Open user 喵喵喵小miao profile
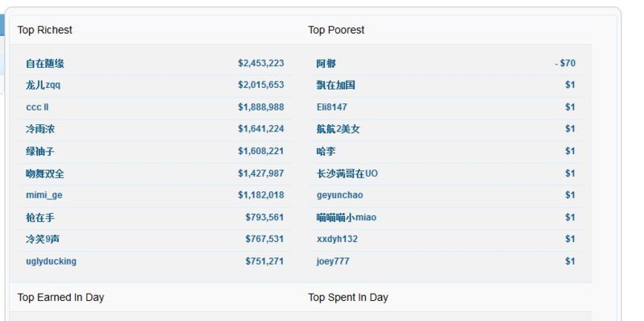Image resolution: width=644 pixels, height=321 pixels. (347, 218)
